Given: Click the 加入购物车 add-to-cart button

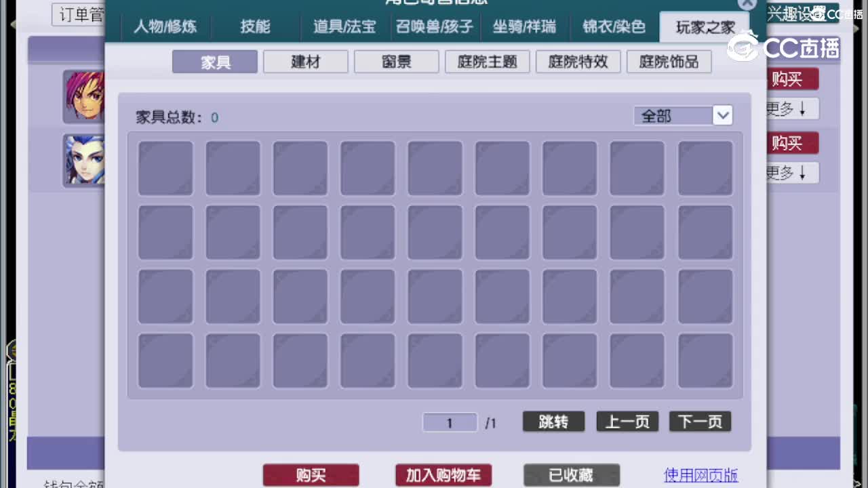Looking at the screenshot, I should (x=443, y=474).
